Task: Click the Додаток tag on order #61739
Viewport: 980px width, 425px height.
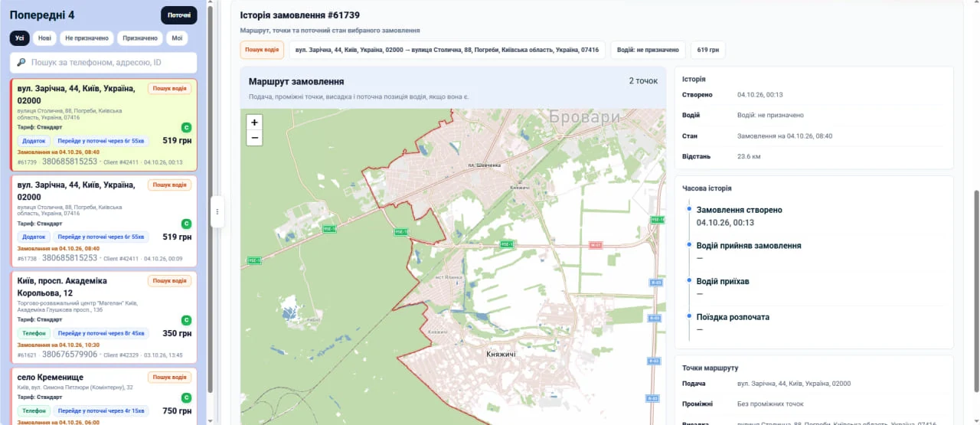Action: 34,141
